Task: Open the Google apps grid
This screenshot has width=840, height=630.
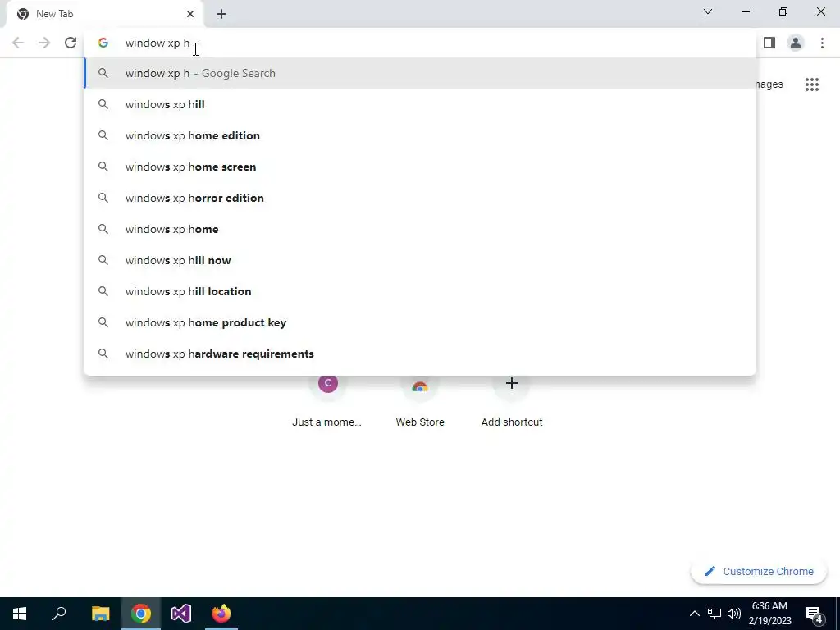Action: 811,84
